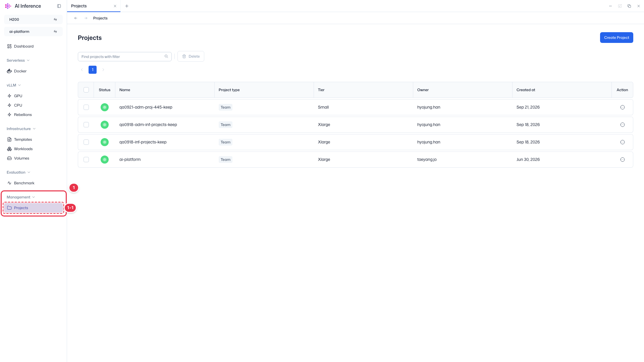Click the Delete button

(191, 56)
